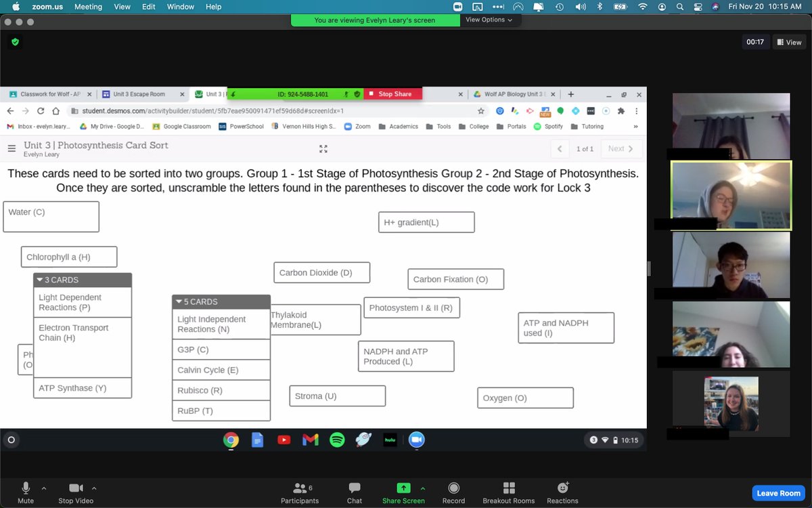
Task: Select the Carbon Dioxide (D) card
Action: pos(322,272)
